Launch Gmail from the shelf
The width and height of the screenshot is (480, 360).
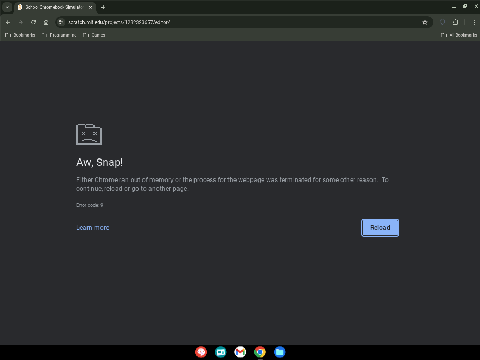(240, 352)
